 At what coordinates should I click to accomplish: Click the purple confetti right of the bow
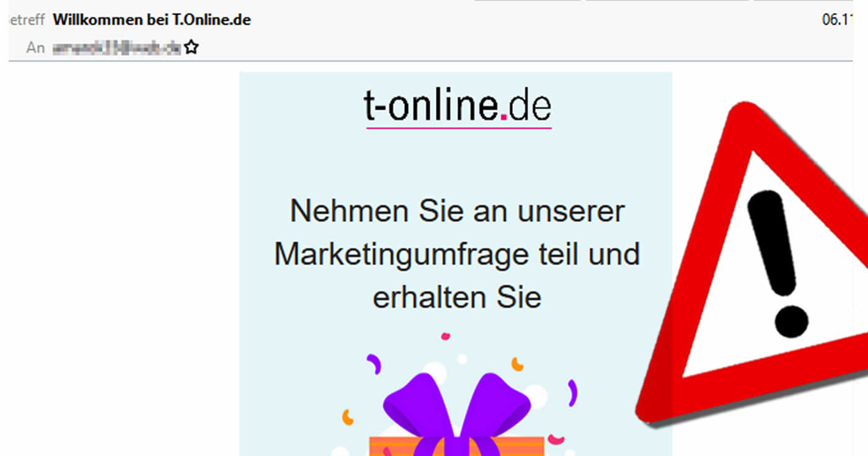[x=572, y=392]
